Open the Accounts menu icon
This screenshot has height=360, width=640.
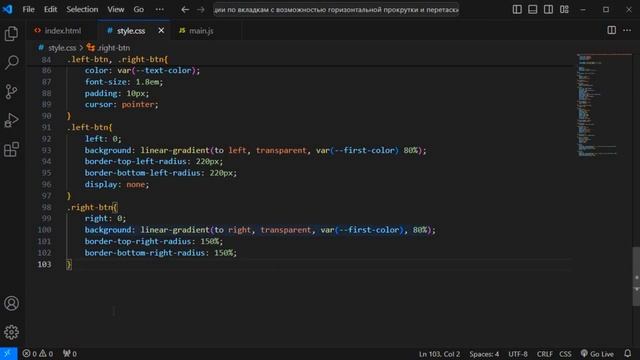(x=11, y=303)
